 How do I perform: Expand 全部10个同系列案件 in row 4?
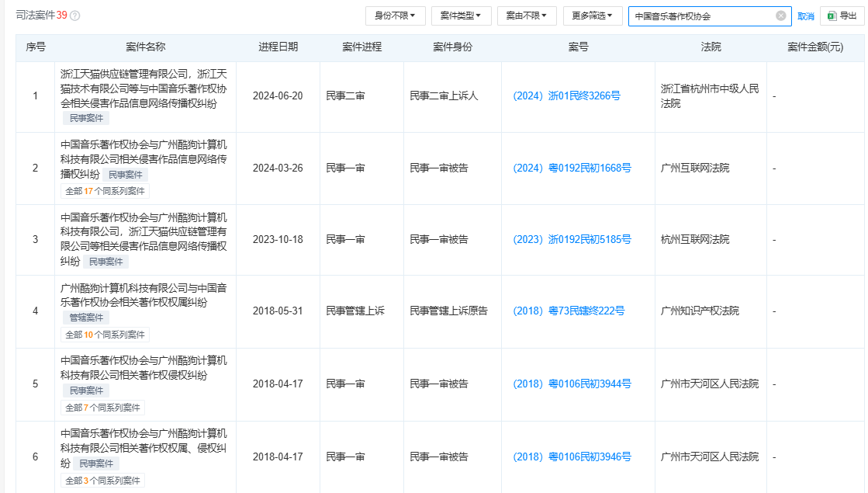pyautogui.click(x=105, y=335)
